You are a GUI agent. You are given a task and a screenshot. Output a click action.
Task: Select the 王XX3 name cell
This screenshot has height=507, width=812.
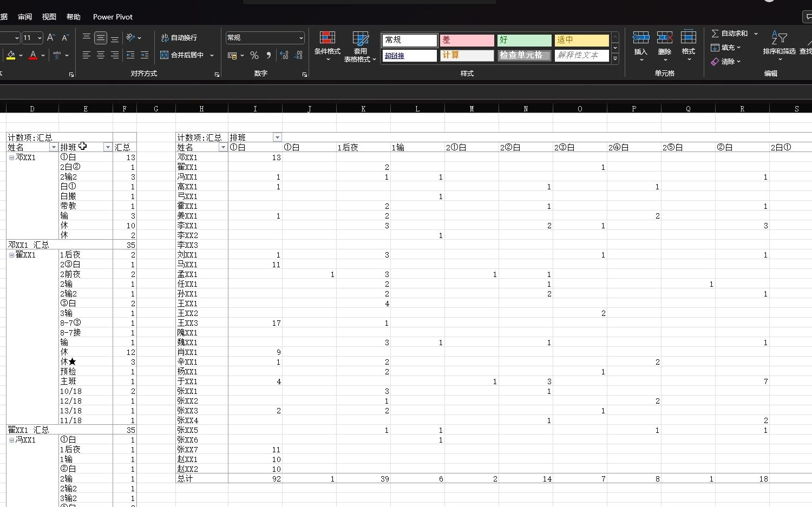point(202,323)
